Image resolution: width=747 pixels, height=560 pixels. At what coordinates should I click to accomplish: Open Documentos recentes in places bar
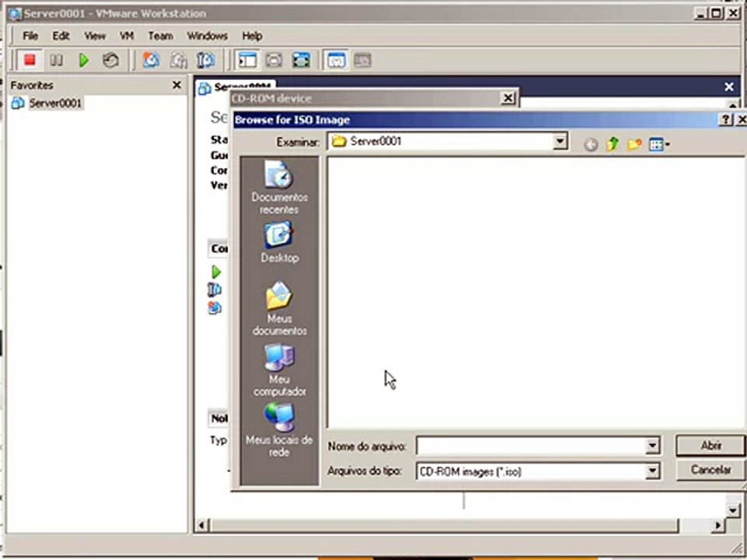(x=279, y=187)
